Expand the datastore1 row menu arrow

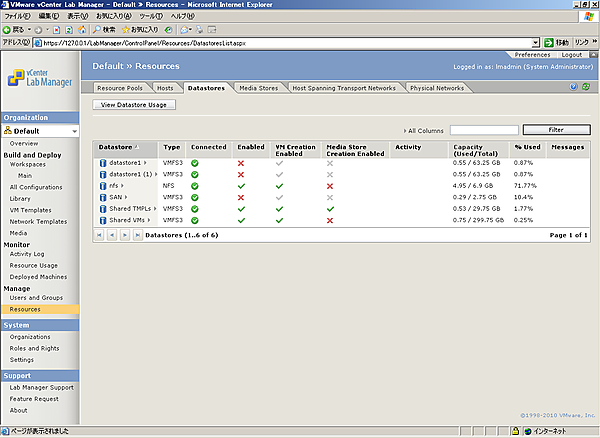point(146,162)
